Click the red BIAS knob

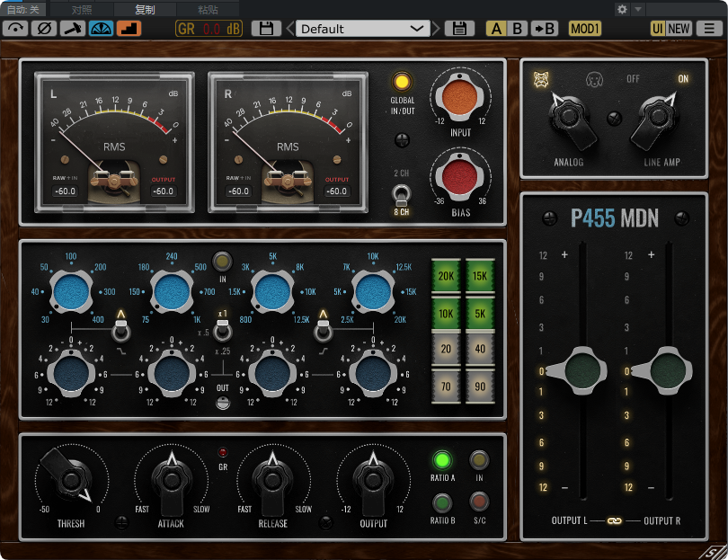pyautogui.click(x=459, y=177)
